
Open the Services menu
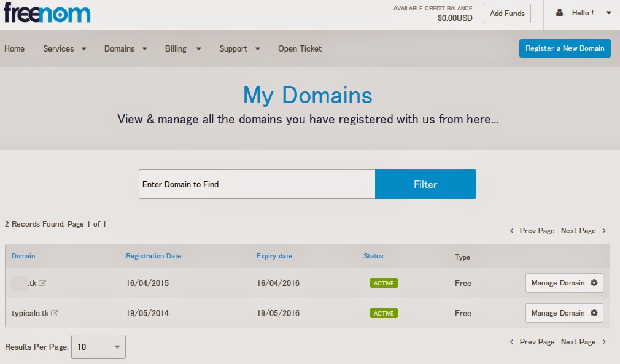[x=58, y=48]
